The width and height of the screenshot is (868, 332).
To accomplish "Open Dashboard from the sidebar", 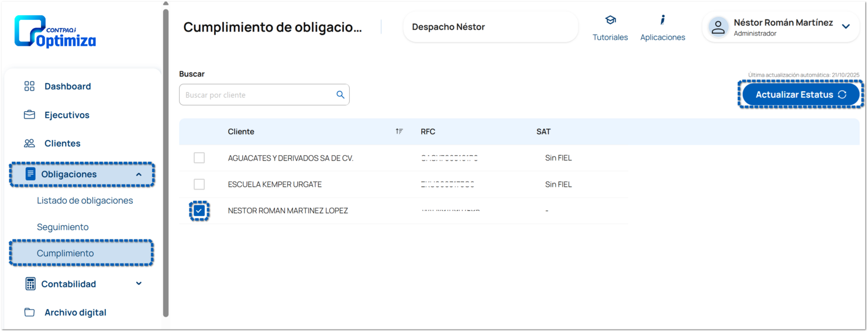I will (67, 87).
